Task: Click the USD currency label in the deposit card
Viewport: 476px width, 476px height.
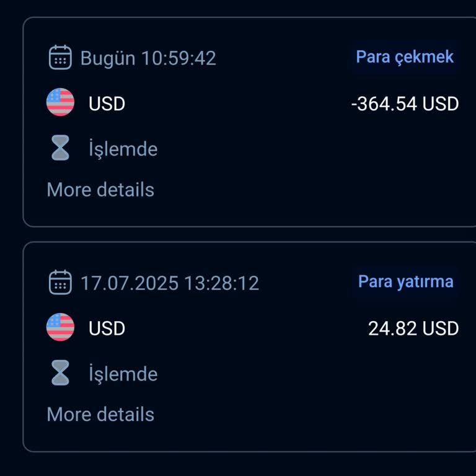Action: click(107, 328)
